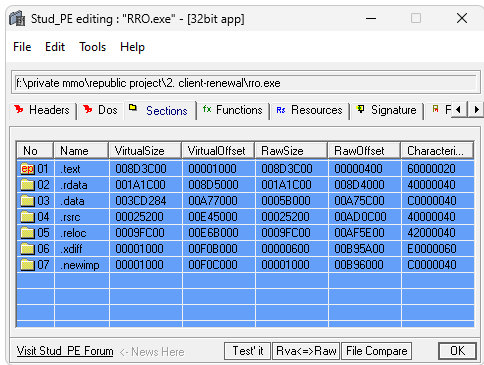This screenshot has height=365, width=484.
Task: Select the .reloc section name
Action: pos(73,233)
